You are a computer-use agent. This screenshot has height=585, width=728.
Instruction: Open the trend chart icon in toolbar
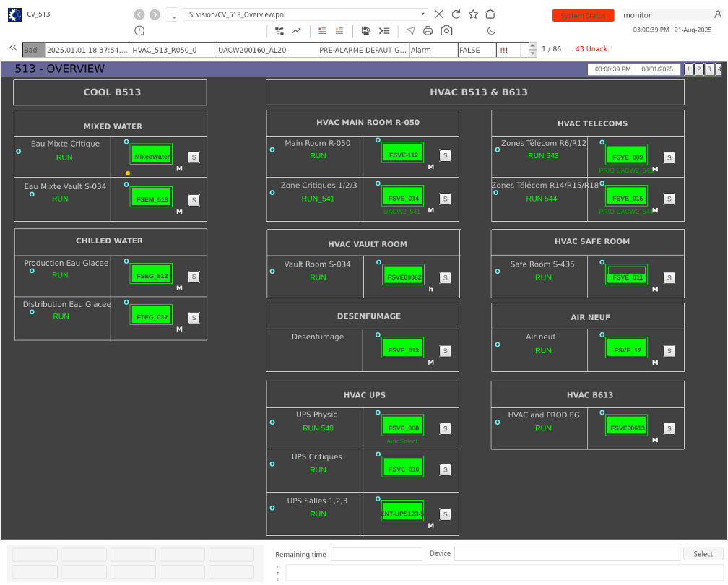(x=297, y=31)
